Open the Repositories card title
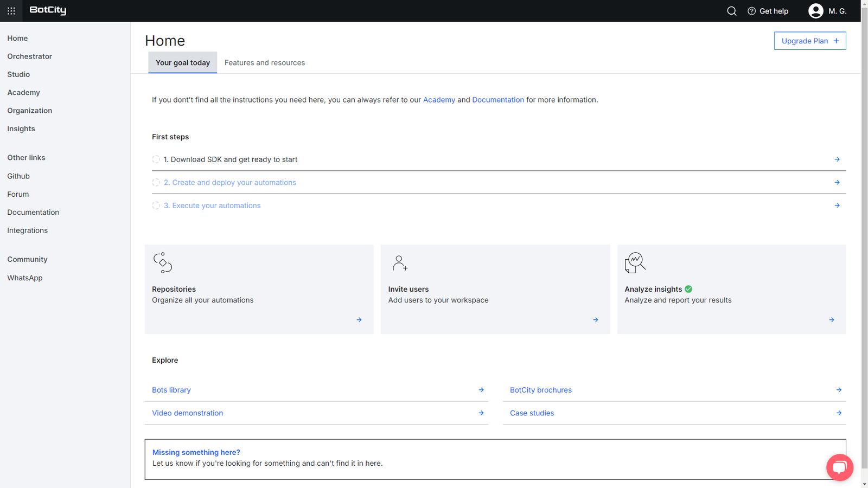Viewport: 868px width, 488px height. pyautogui.click(x=174, y=289)
